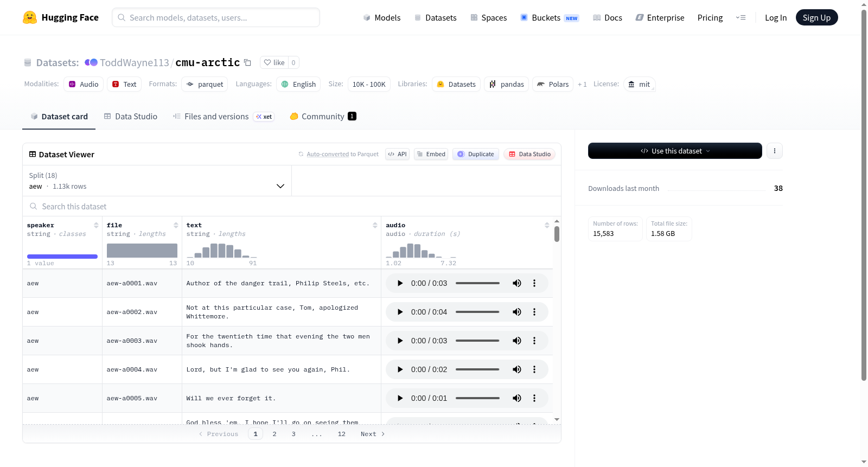
Task: Like the cmu-arctic dataset
Action: click(x=274, y=62)
